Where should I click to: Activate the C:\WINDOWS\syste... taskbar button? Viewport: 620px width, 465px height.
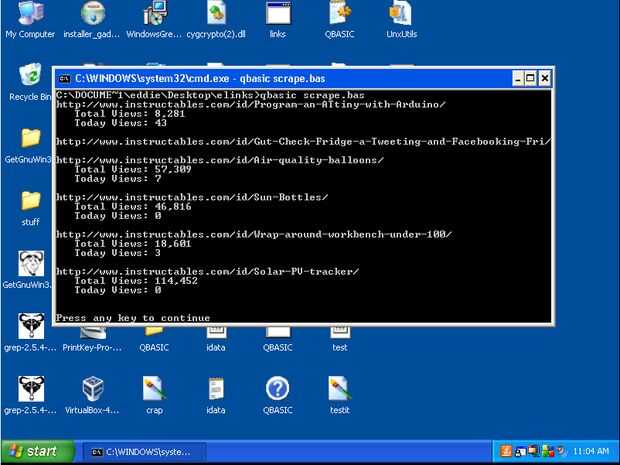coord(144,452)
